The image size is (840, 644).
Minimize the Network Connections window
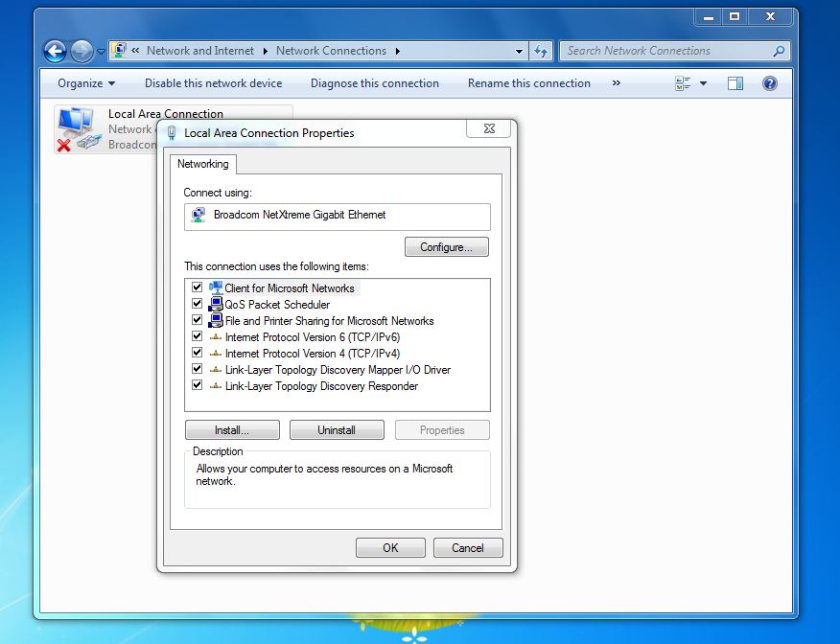point(709,17)
